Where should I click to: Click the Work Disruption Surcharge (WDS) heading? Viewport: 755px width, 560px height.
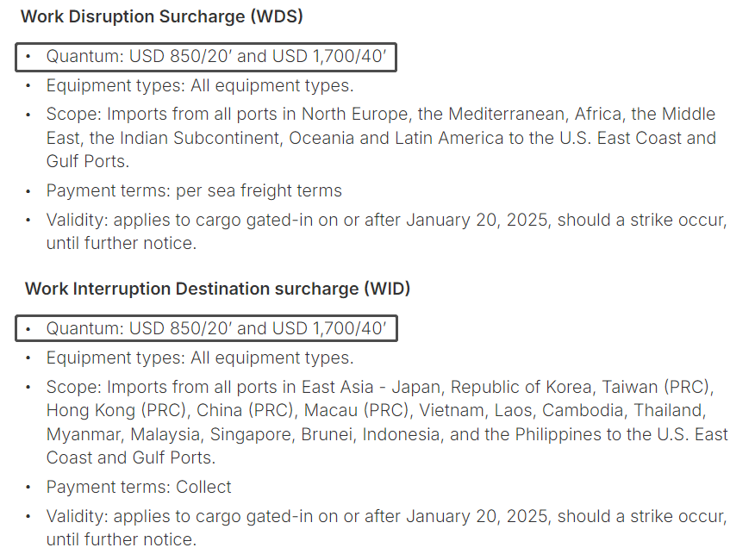[162, 17]
